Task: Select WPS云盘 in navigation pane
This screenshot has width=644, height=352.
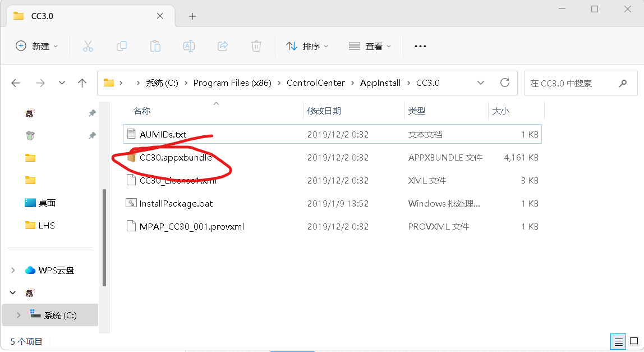Action: click(x=56, y=270)
